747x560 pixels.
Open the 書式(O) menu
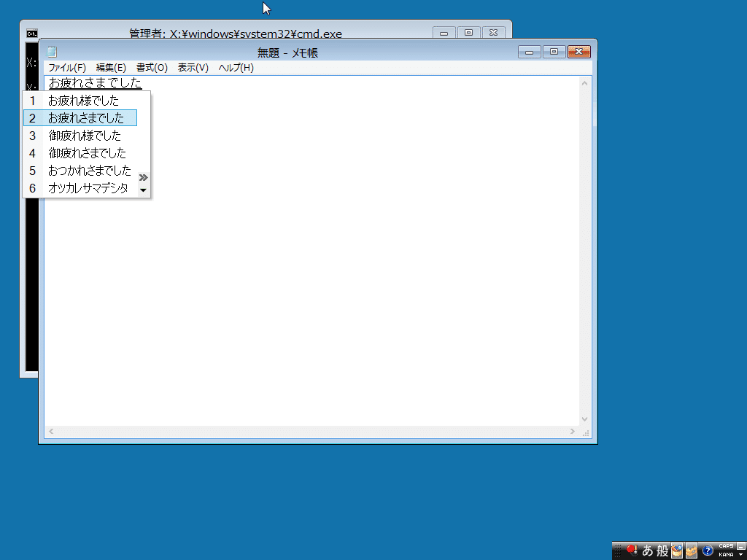point(152,68)
